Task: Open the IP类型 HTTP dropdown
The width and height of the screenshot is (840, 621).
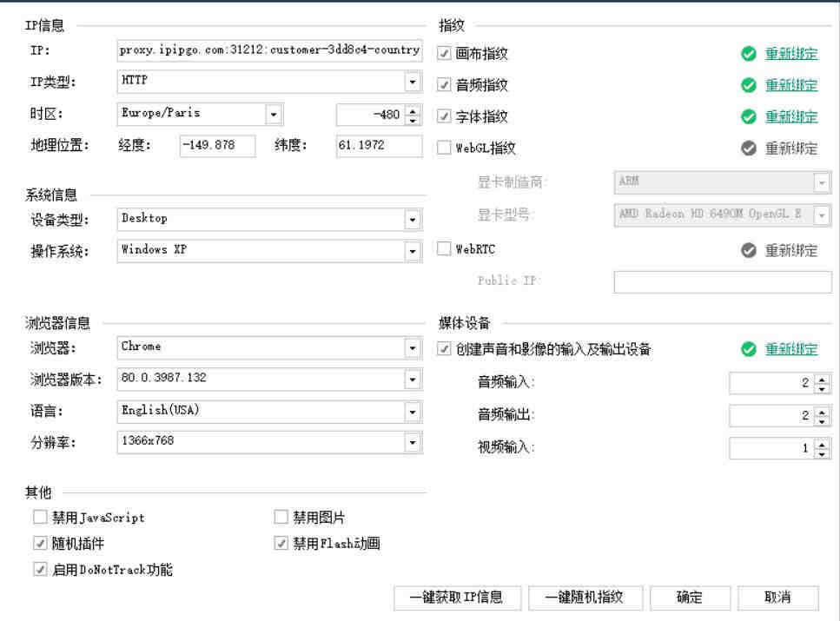Action: pyautogui.click(x=413, y=82)
